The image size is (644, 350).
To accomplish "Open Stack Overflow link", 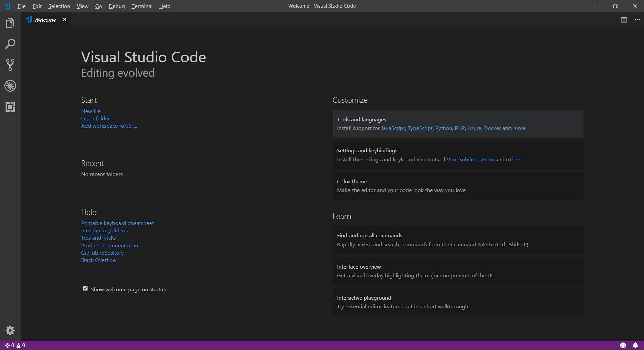I will (99, 260).
